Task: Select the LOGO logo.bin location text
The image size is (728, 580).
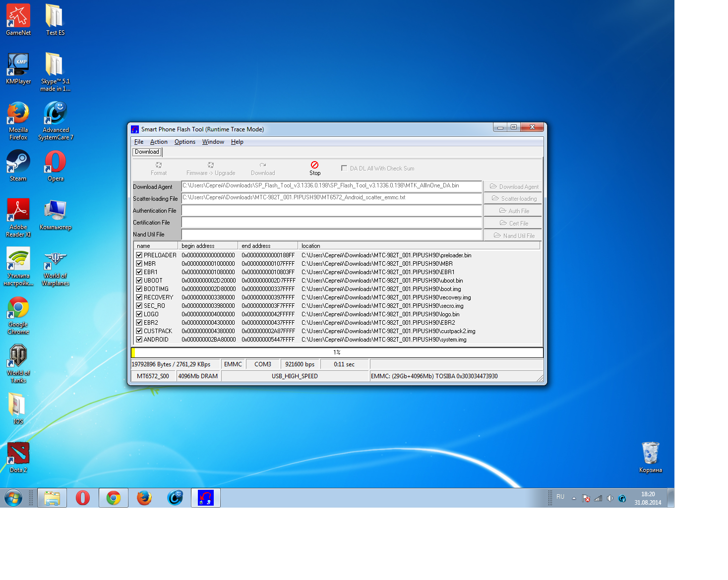Action: (380, 314)
